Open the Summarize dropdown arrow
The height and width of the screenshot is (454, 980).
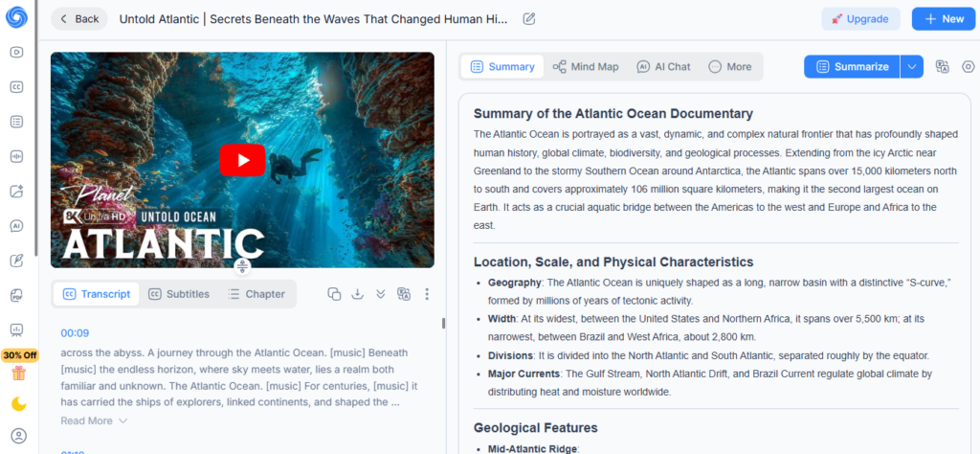pyautogui.click(x=912, y=67)
